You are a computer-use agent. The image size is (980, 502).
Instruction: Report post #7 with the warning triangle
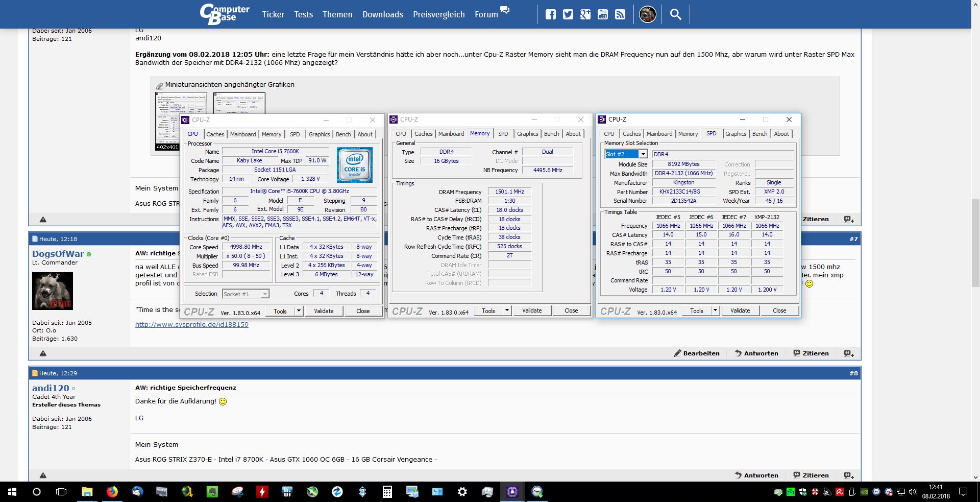pos(43,353)
